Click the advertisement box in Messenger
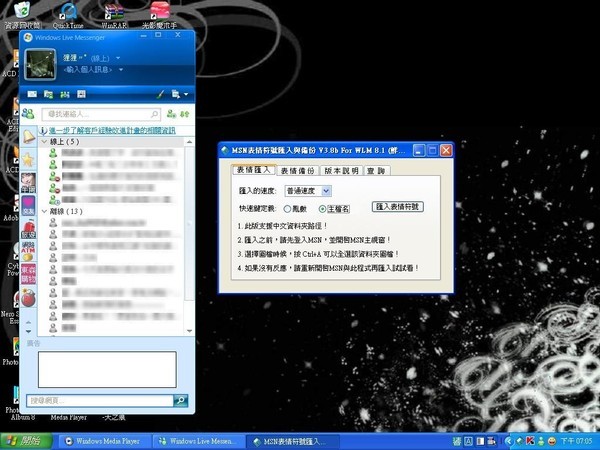The width and height of the screenshot is (600, 450). [107, 369]
